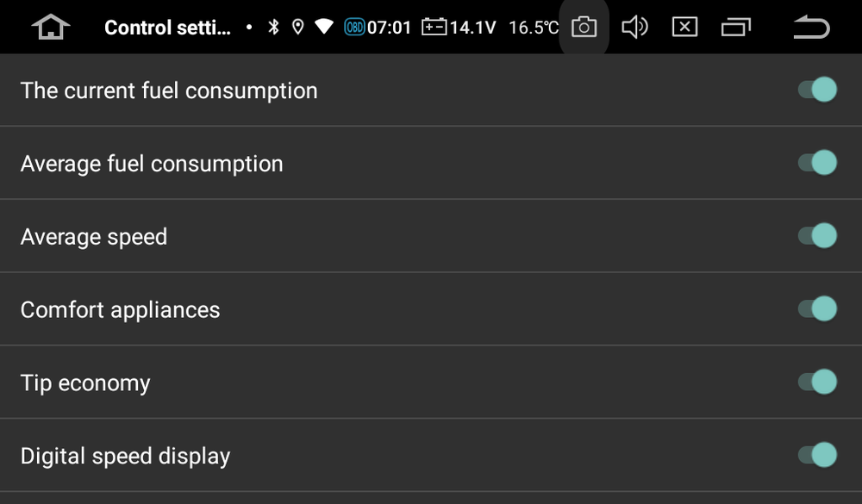This screenshot has height=504, width=862.
Task: Tap the 07:01 clock display
Action: 389,27
